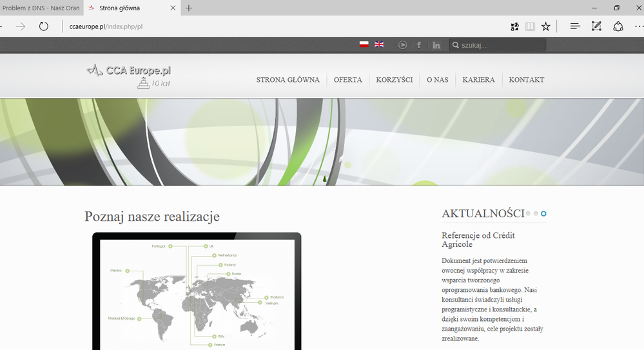Click the Make a Web Note icon

pos(596,26)
